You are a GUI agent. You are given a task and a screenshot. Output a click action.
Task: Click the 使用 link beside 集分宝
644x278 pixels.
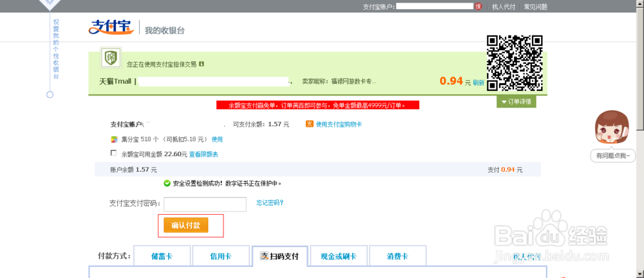217,139
